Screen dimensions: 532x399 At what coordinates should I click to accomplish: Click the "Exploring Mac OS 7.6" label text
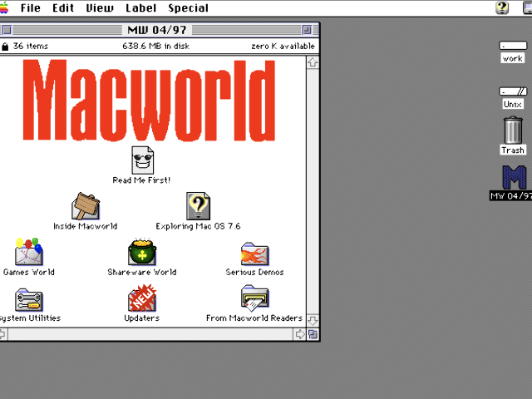click(198, 226)
